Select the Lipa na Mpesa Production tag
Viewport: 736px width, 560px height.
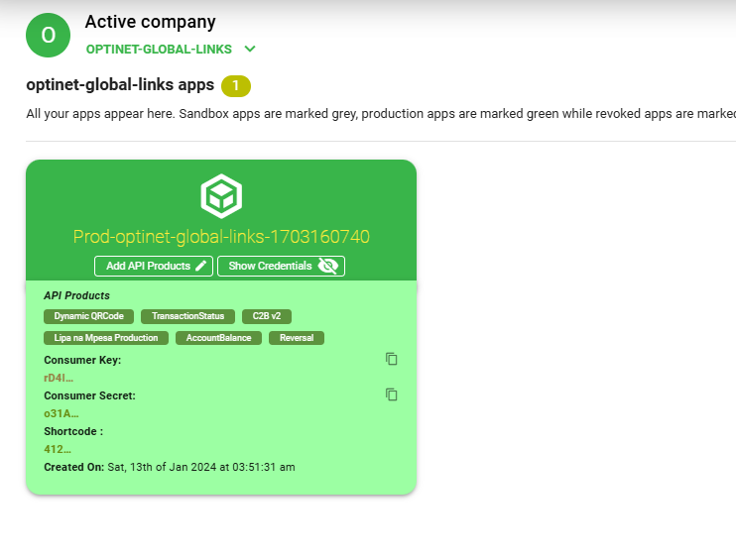[105, 338]
